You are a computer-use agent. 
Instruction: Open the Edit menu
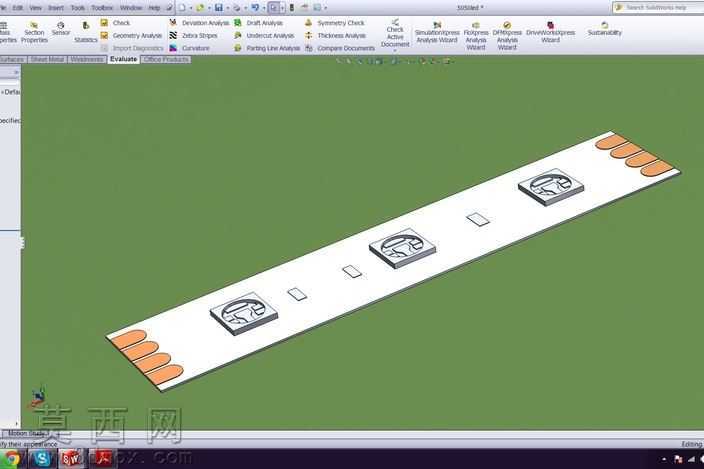(x=18, y=8)
